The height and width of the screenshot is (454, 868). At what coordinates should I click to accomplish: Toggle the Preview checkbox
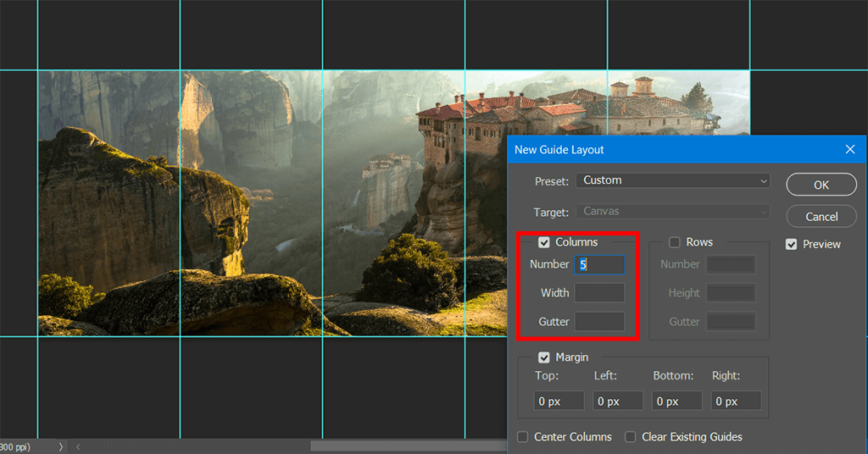(x=791, y=245)
